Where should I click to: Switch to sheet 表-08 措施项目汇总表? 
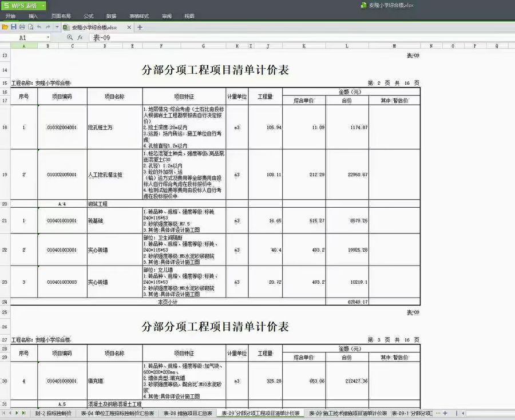[x=188, y=413]
